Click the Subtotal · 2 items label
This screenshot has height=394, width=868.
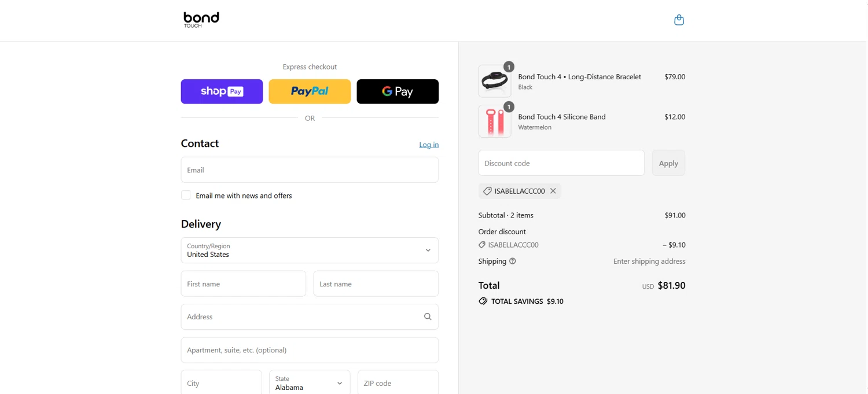[506, 215]
